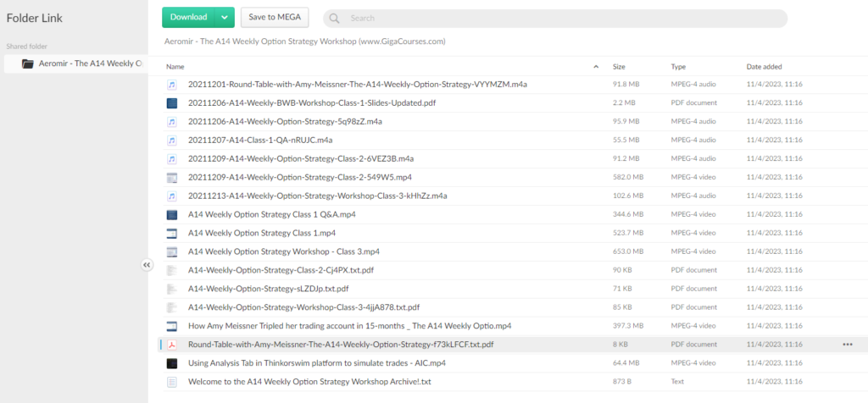
Task: Click the audio icon of 20211207-A14-Class-1-QA m4a
Action: pos(172,141)
